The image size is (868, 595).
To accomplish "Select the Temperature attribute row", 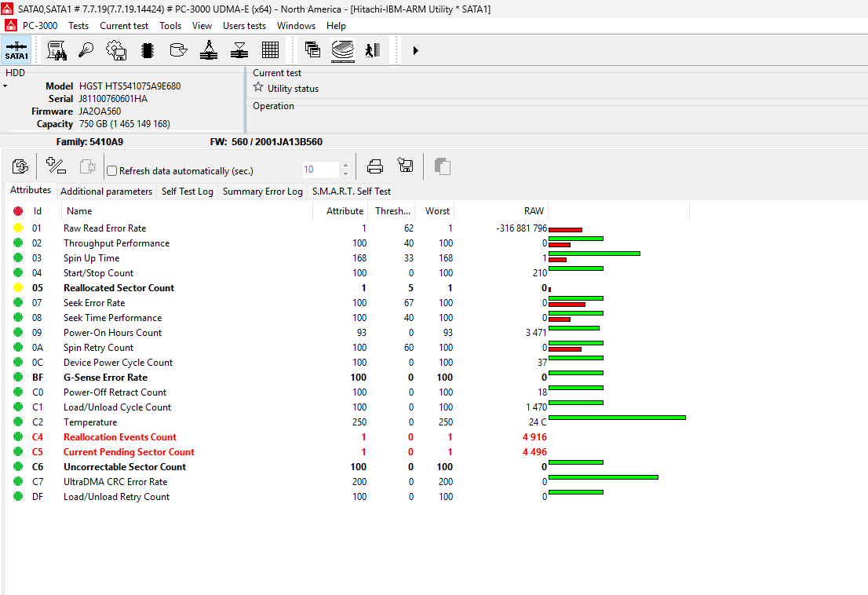I will pos(347,422).
